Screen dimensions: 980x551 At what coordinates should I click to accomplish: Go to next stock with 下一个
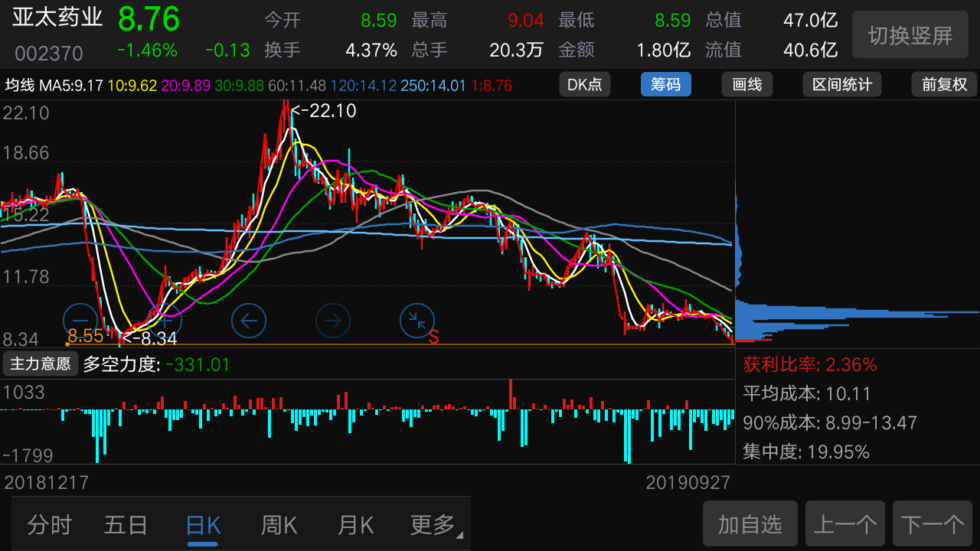[x=933, y=524]
